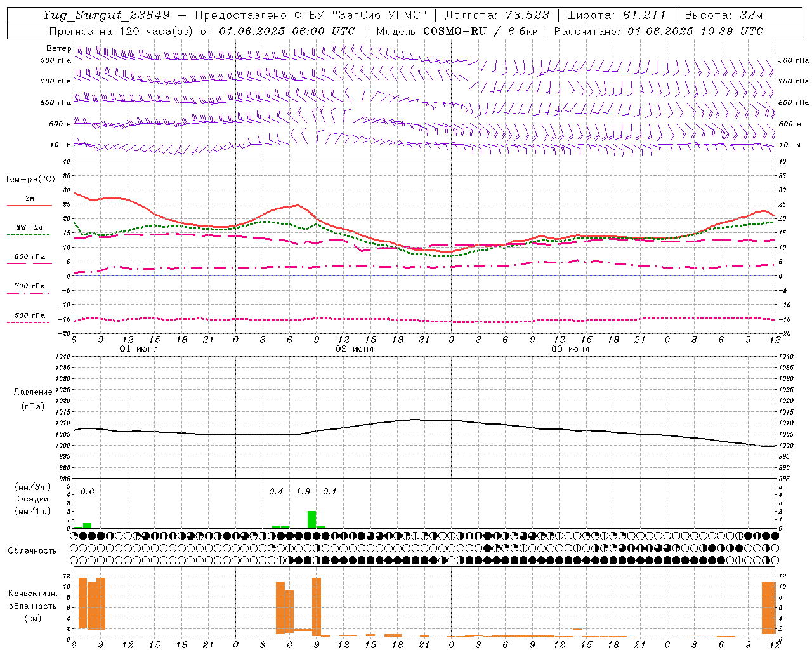Click the 0.6 precipitation amount

coord(87,491)
